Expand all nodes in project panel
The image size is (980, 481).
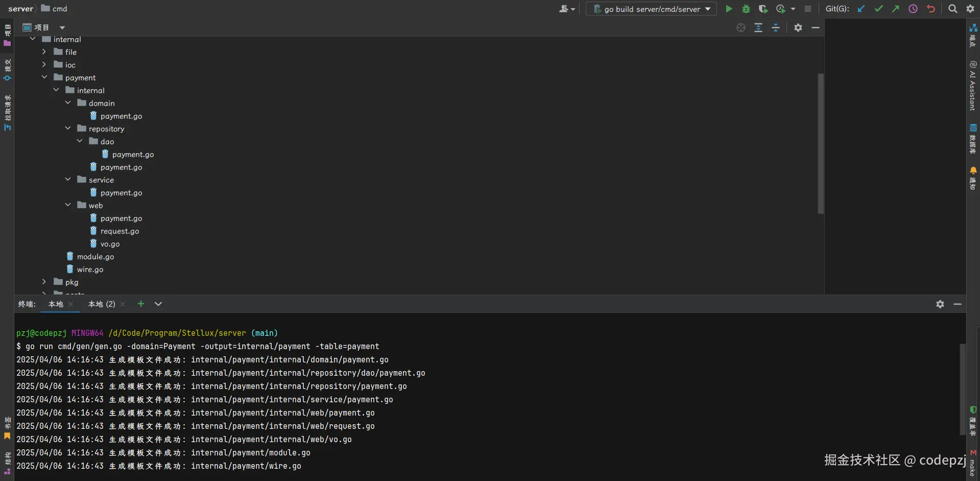tap(758, 28)
